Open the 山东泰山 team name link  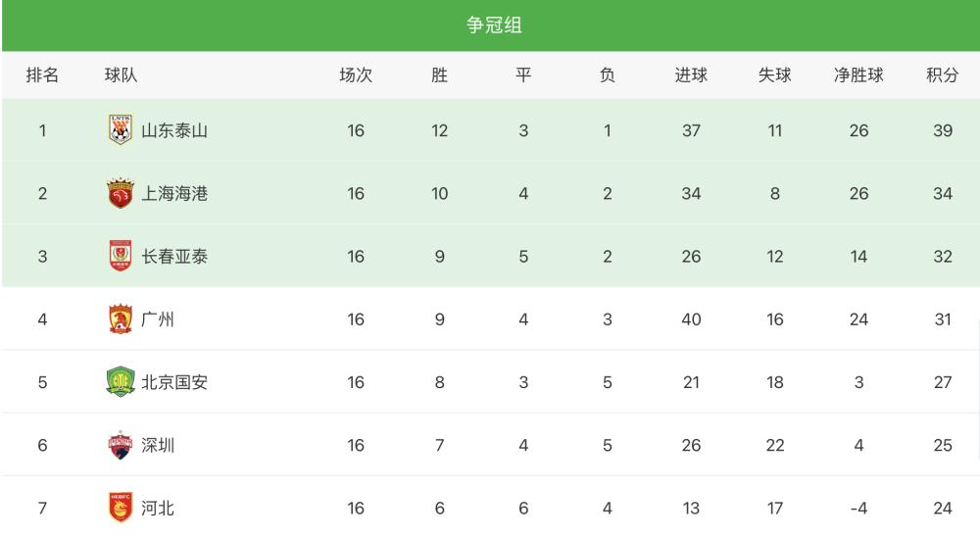point(174,130)
